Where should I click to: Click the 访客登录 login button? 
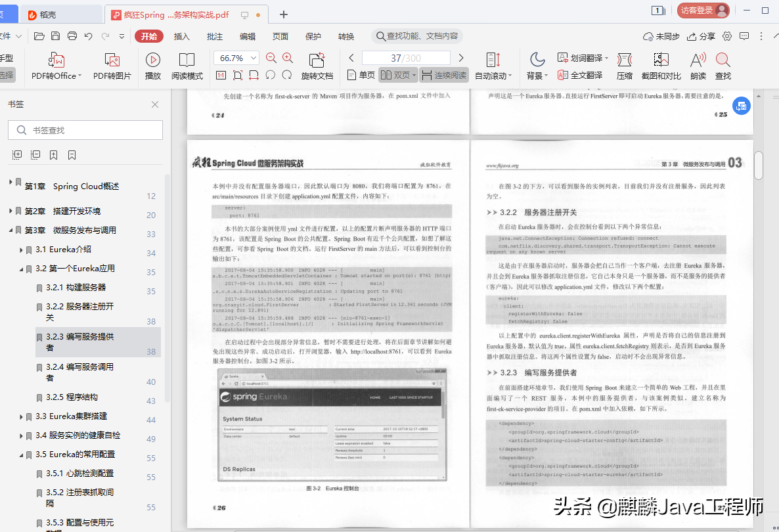[x=703, y=11]
